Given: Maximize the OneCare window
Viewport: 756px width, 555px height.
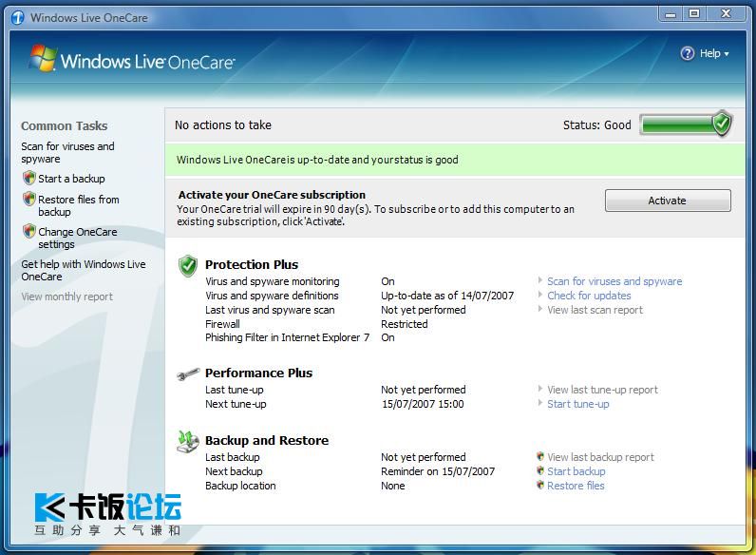Looking at the screenshot, I should 694,14.
